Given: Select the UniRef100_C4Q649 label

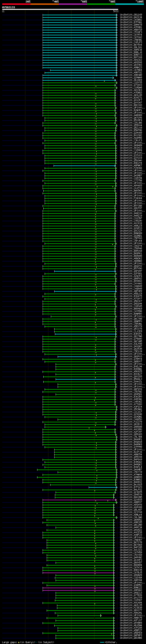Looking at the screenshot, I should (x=131, y=286).
